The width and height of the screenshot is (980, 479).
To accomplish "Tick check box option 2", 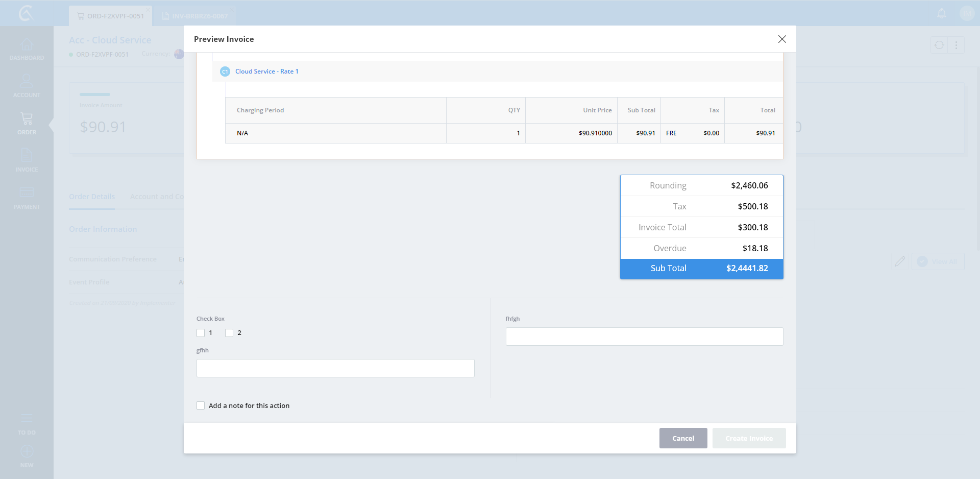I will pyautogui.click(x=229, y=333).
